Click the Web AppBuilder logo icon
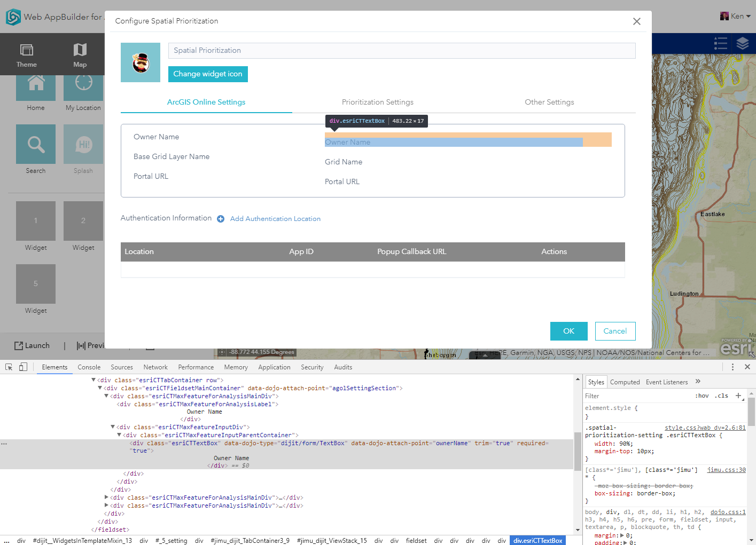The image size is (756, 545). 13,17
